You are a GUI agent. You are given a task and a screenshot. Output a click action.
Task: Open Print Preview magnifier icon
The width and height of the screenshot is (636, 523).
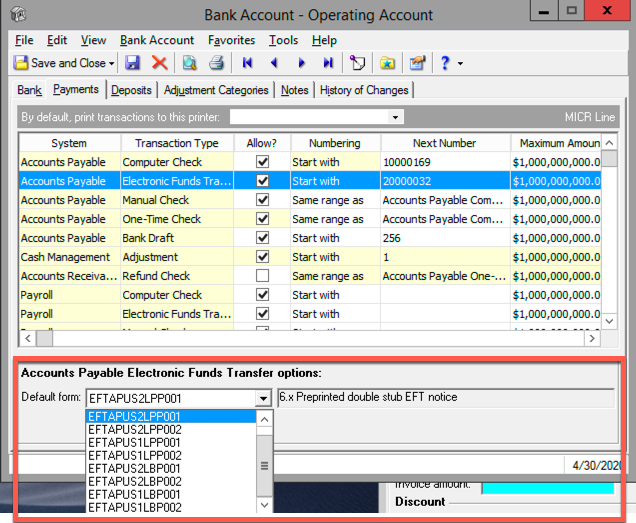coord(189,63)
